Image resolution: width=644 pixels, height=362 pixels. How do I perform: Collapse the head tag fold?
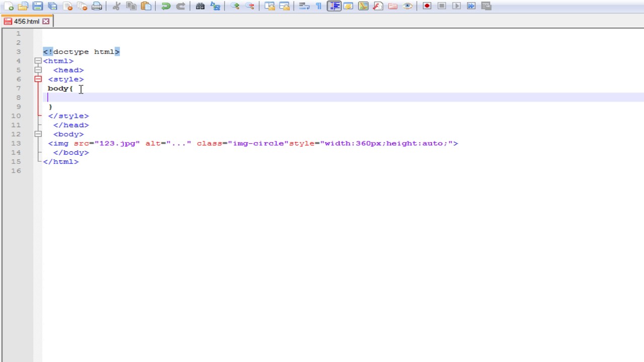38,70
